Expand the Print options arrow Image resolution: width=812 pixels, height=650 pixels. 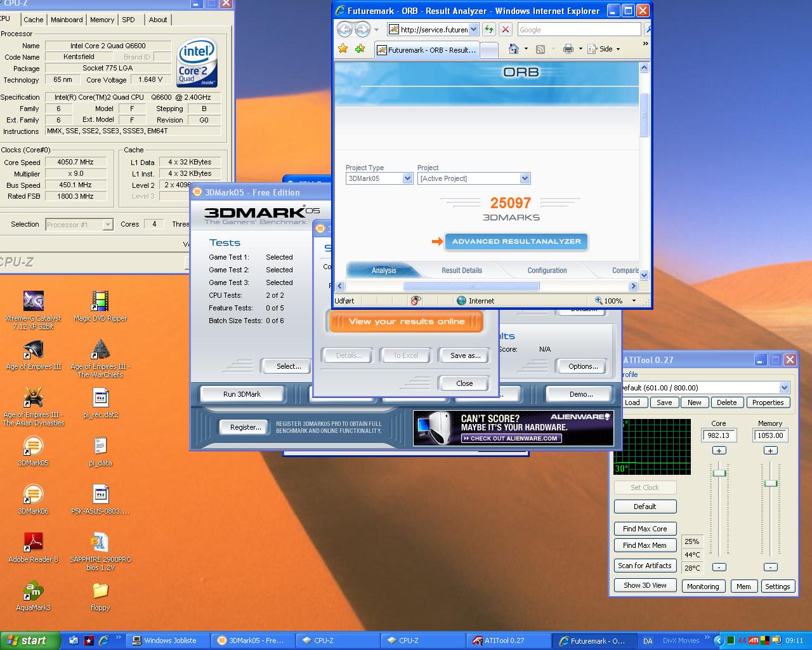[x=580, y=49]
